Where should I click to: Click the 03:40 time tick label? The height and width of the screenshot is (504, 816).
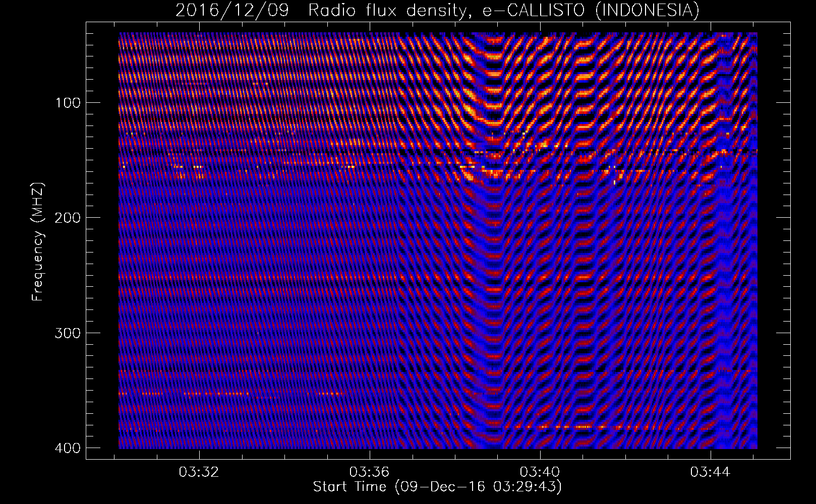(540, 472)
